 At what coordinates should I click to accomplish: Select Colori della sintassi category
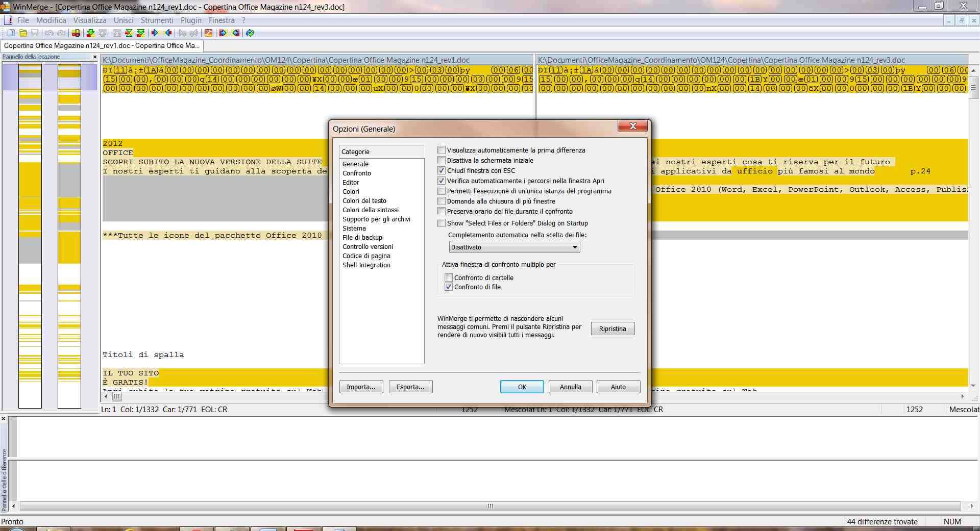[371, 210]
